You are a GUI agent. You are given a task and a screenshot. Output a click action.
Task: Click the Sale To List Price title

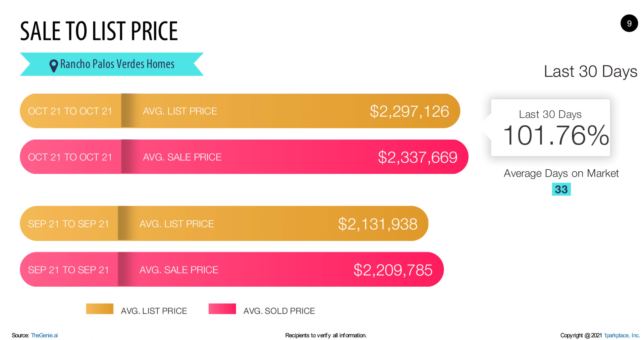99,31
